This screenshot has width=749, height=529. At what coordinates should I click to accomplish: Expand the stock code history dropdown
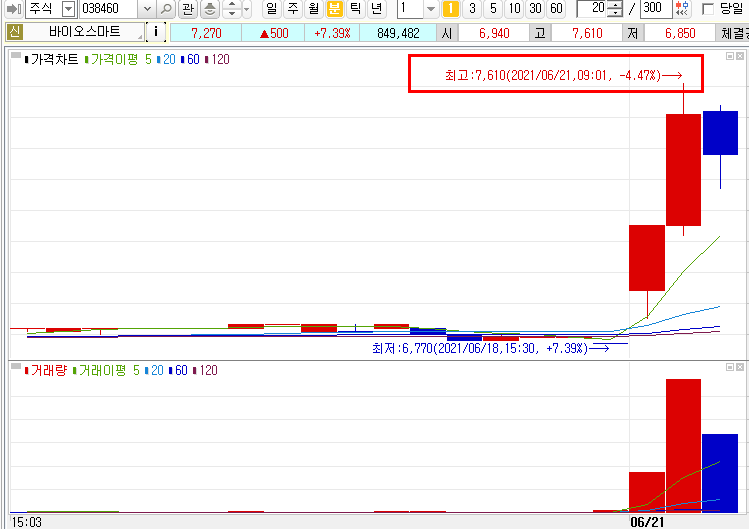coord(147,9)
